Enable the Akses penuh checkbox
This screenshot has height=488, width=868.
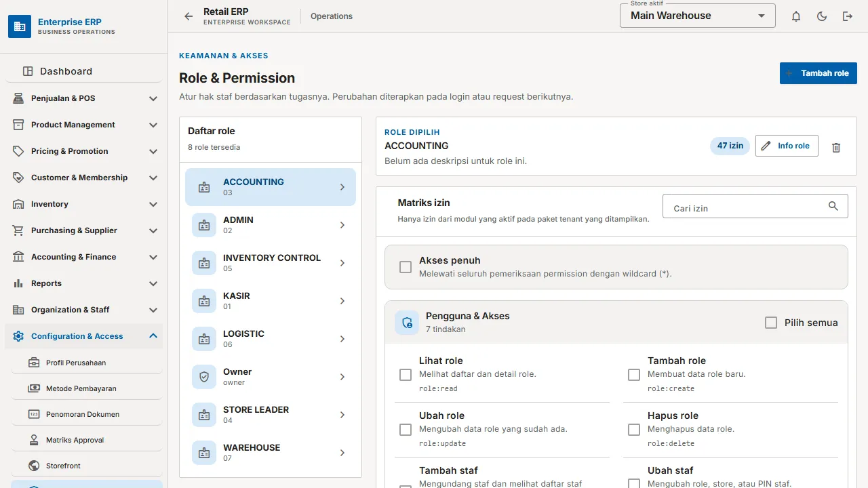point(406,267)
